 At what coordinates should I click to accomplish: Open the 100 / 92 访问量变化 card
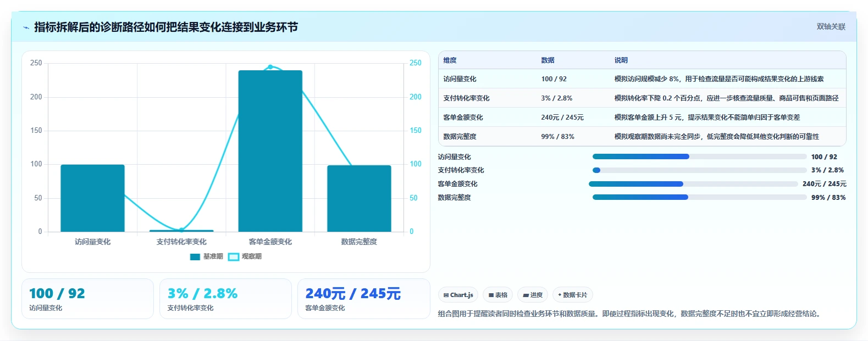tap(87, 299)
